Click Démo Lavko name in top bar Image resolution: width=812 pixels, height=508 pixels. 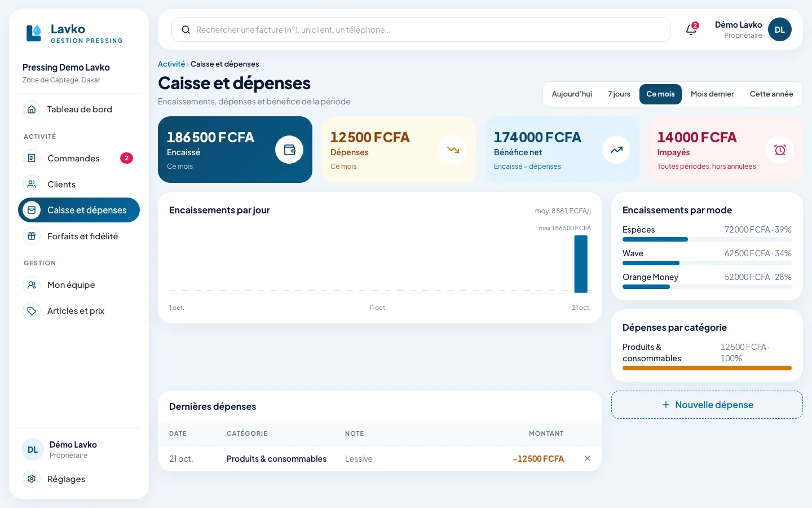click(738, 25)
